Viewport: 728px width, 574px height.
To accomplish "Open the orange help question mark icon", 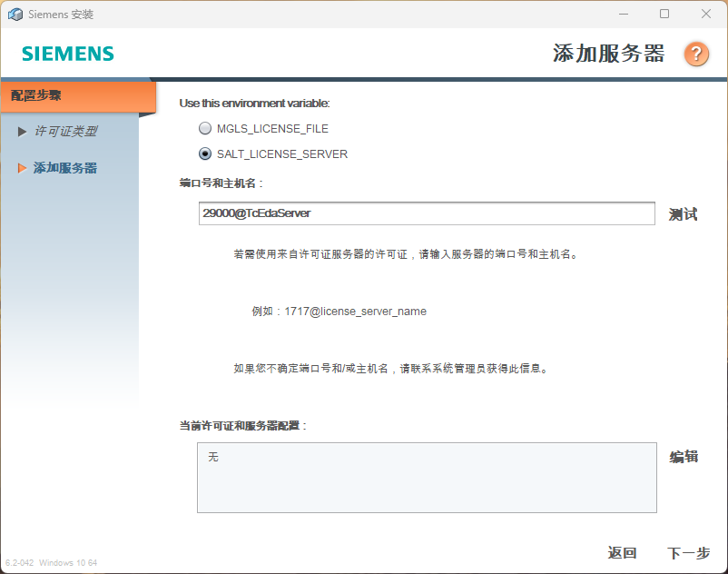I will pyautogui.click(x=696, y=54).
